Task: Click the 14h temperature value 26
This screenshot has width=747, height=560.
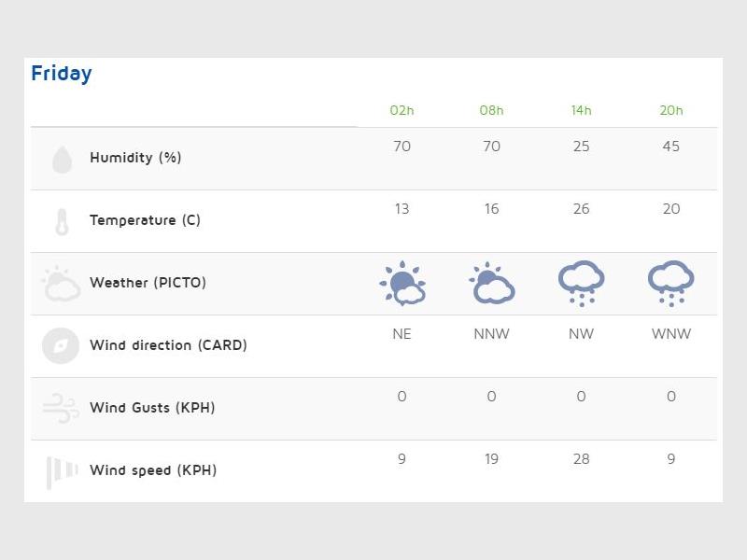Action: [581, 209]
